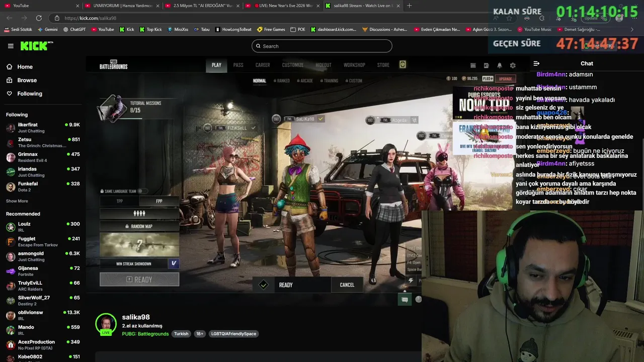Toggle the Same Language Team switch
644x362 pixels.
pyautogui.click(x=143, y=191)
